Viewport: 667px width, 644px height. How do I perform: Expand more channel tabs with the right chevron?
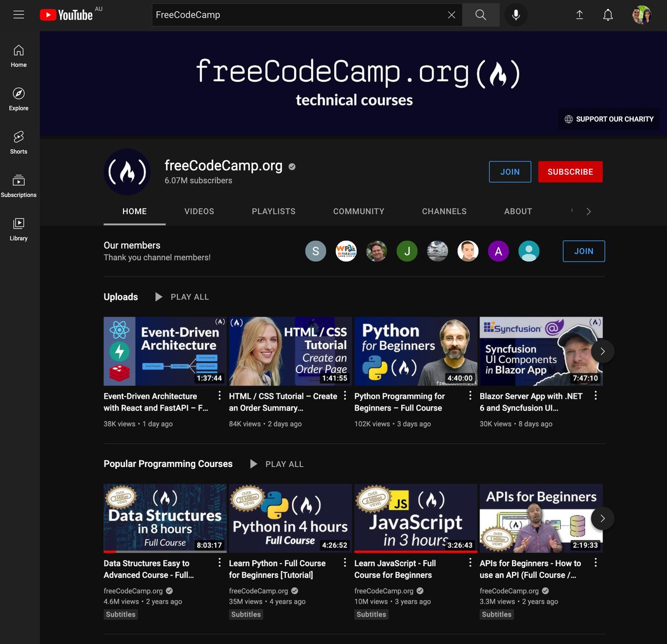[x=589, y=211]
